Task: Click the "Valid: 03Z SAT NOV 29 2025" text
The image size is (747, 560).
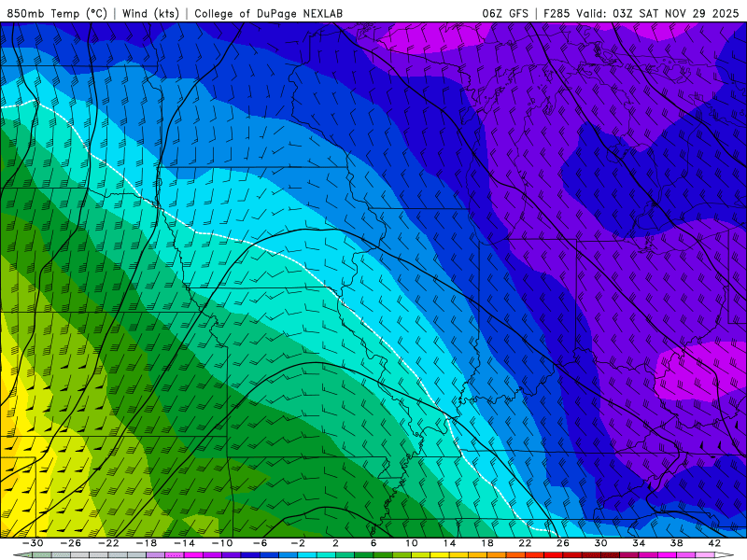Action: (x=657, y=13)
